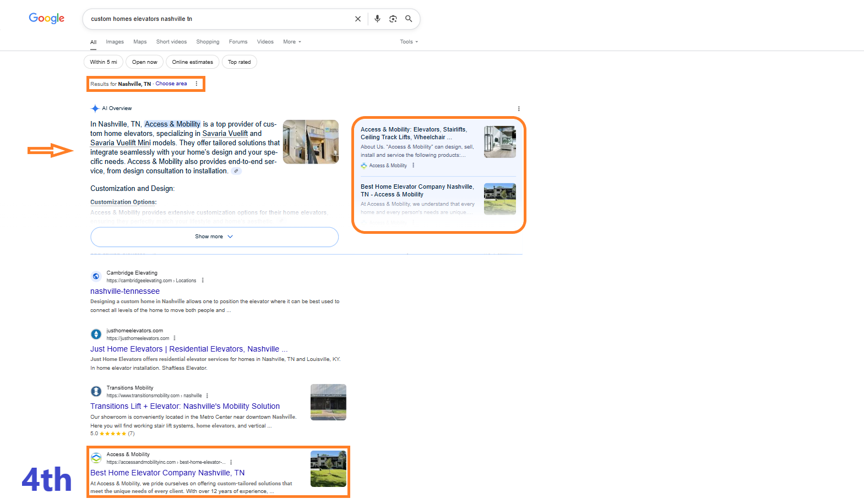Click the magnifying glass search icon
The height and width of the screenshot is (504, 864).
click(409, 19)
